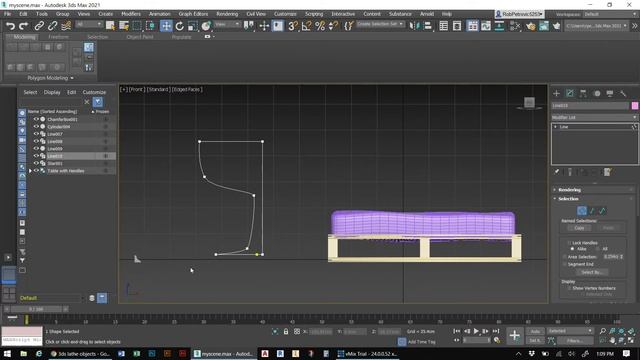Click the Undo arrow icon
Screen dimensions: 640x360
pos(10,26)
